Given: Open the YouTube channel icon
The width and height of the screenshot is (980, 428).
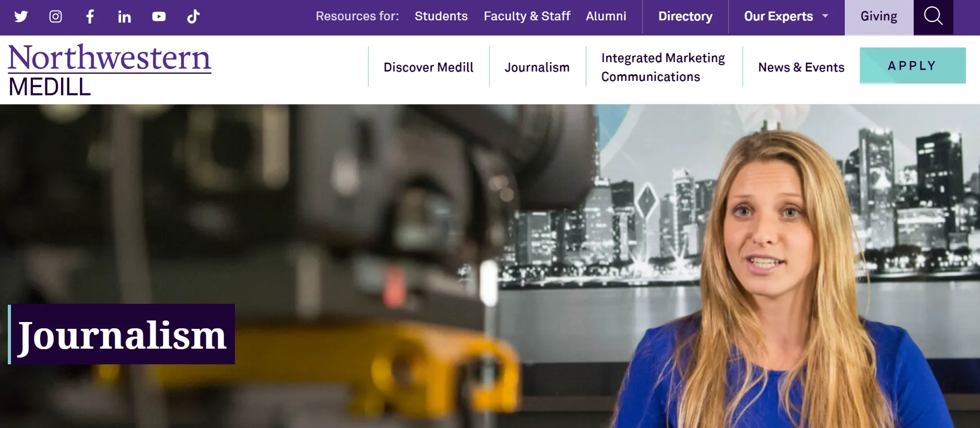Looking at the screenshot, I should coord(159,17).
